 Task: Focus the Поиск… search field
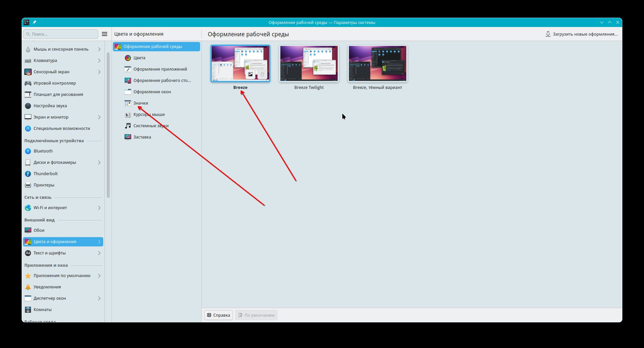(61, 34)
